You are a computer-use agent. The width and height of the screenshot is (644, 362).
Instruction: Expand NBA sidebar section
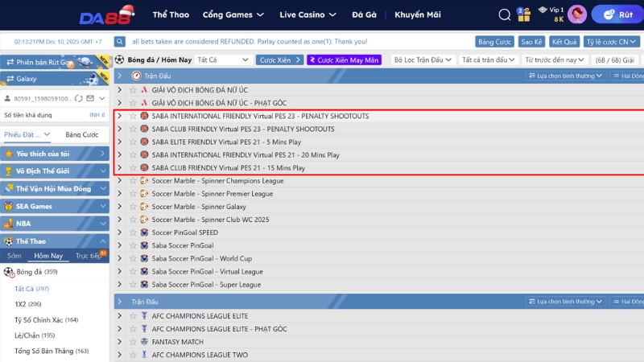tap(55, 224)
